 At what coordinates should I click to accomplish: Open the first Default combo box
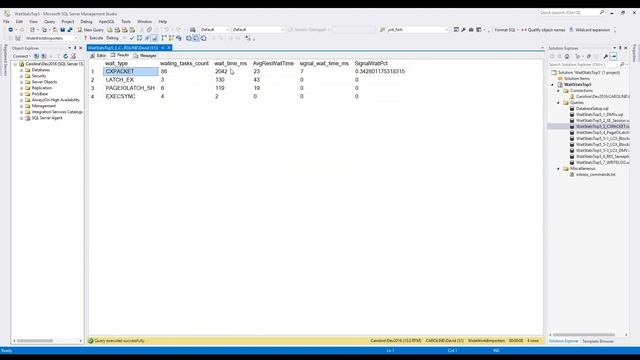coord(215,30)
